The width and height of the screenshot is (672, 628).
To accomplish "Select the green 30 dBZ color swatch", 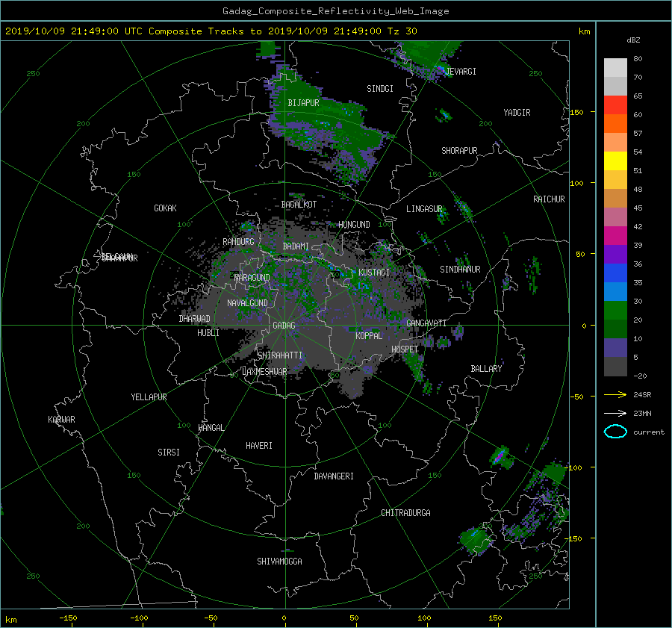I will click(x=615, y=311).
